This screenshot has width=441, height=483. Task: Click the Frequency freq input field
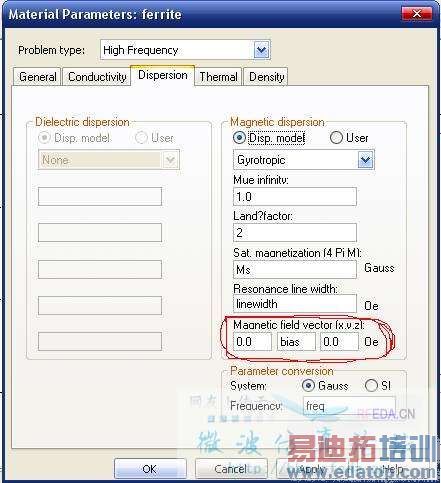point(349,406)
